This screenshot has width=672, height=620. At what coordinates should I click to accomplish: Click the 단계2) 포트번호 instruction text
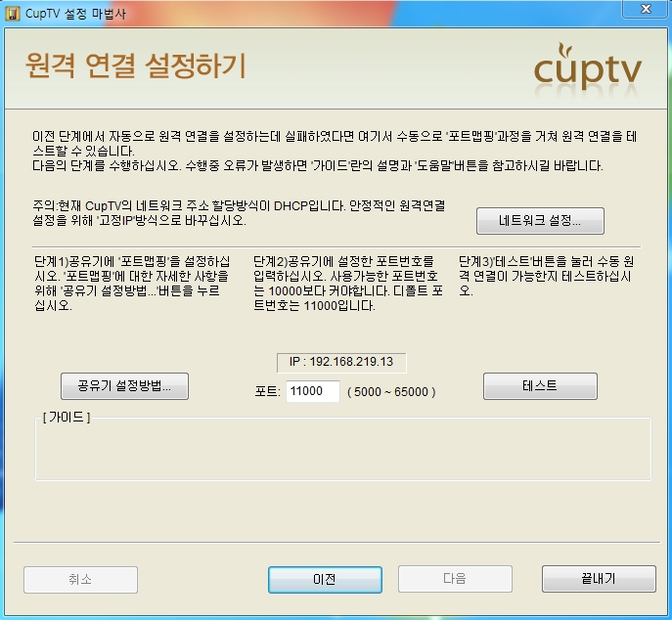348,284
